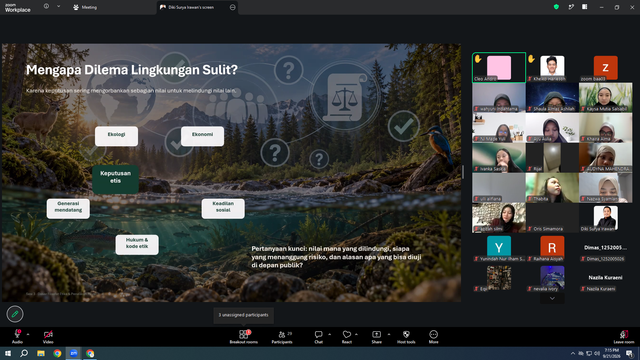The height and width of the screenshot is (360, 640).
Task: Open Chrome from the Windows taskbar
Action: coord(57,353)
